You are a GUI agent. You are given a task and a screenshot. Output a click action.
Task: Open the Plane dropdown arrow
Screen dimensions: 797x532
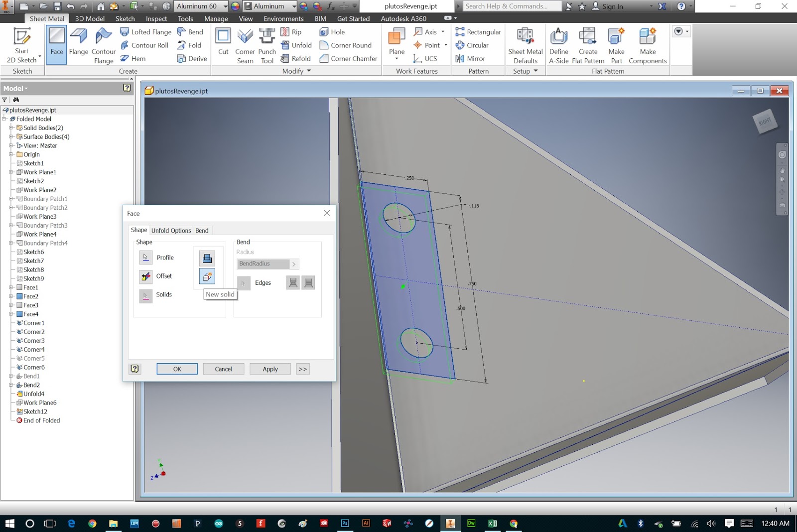[397, 58]
